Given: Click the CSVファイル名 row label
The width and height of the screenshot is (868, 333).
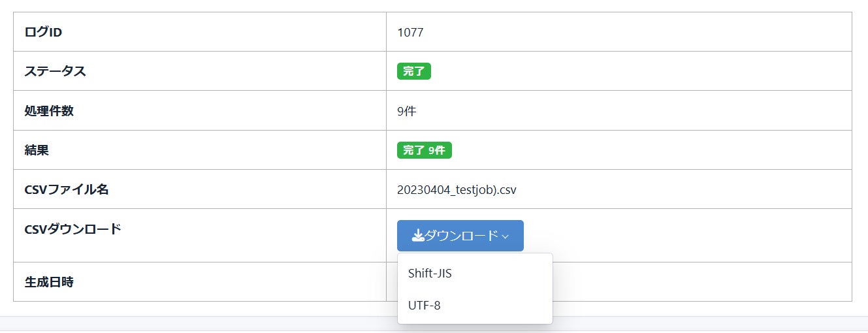Looking at the screenshot, I should [67, 190].
